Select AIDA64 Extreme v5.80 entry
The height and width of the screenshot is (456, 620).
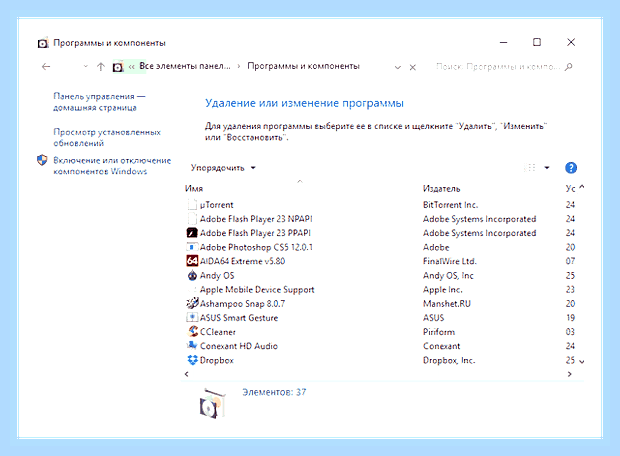click(x=242, y=261)
